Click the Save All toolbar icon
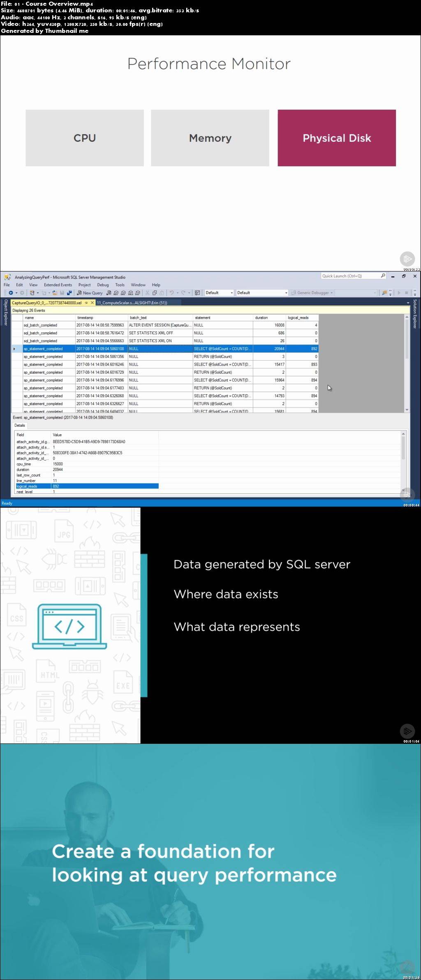The height and width of the screenshot is (980, 421). coord(69,293)
